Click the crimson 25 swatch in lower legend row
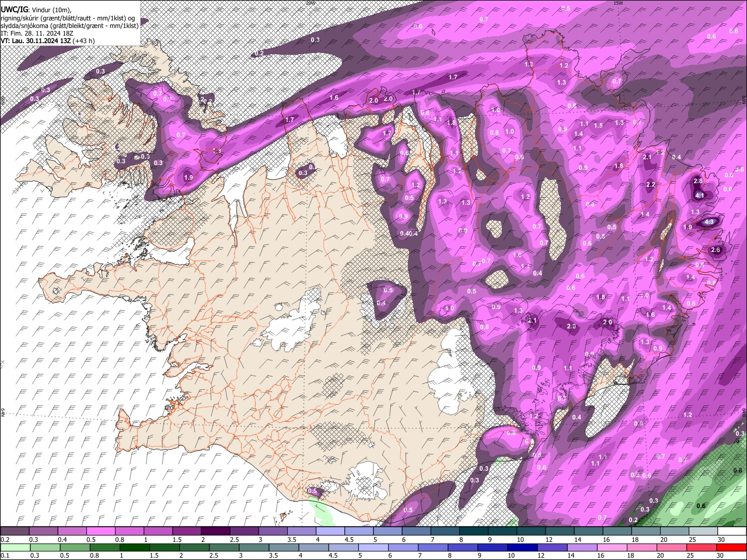 click(x=703, y=547)
